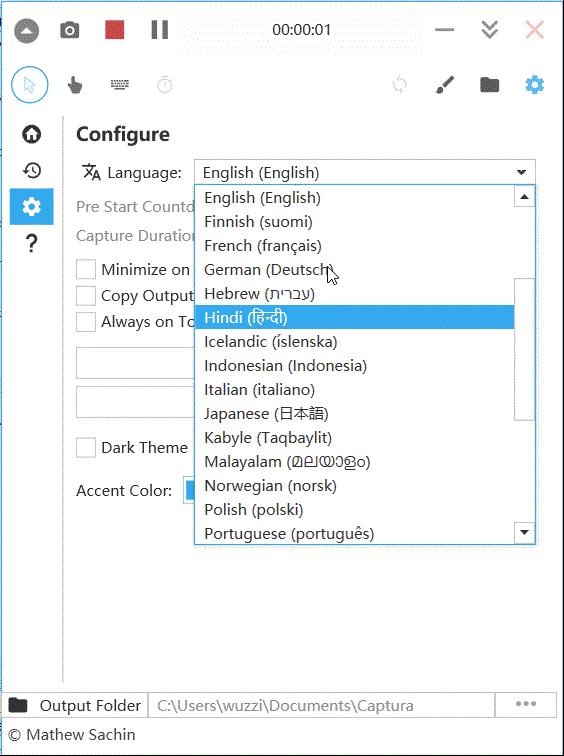Tick the Always on Top checkbox
Image resolution: width=564 pixels, height=756 pixels.
[86, 322]
